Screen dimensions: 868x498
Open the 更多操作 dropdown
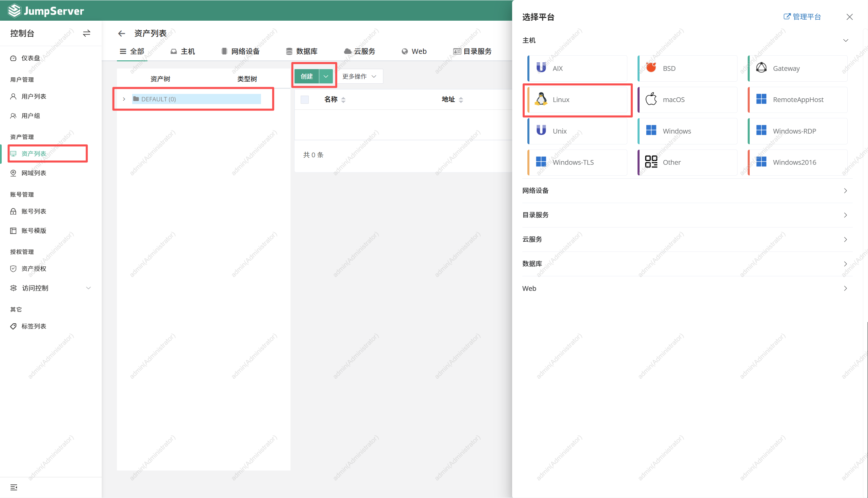point(359,76)
